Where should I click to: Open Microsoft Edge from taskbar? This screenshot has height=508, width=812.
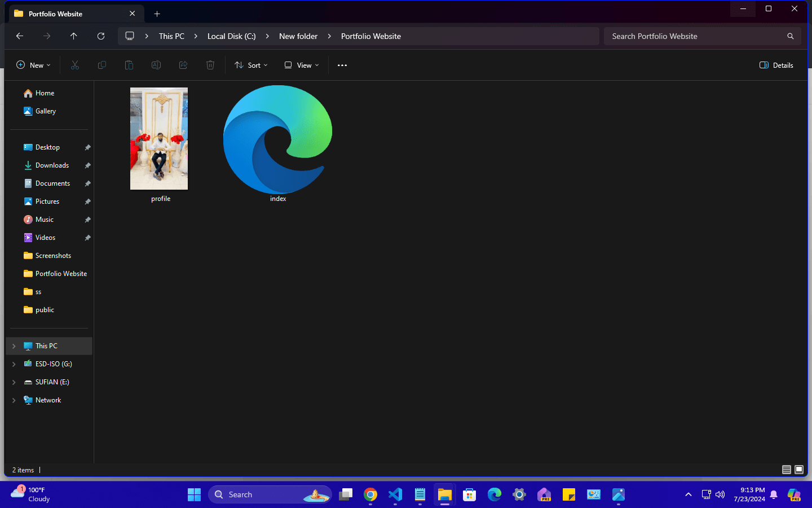click(x=495, y=494)
